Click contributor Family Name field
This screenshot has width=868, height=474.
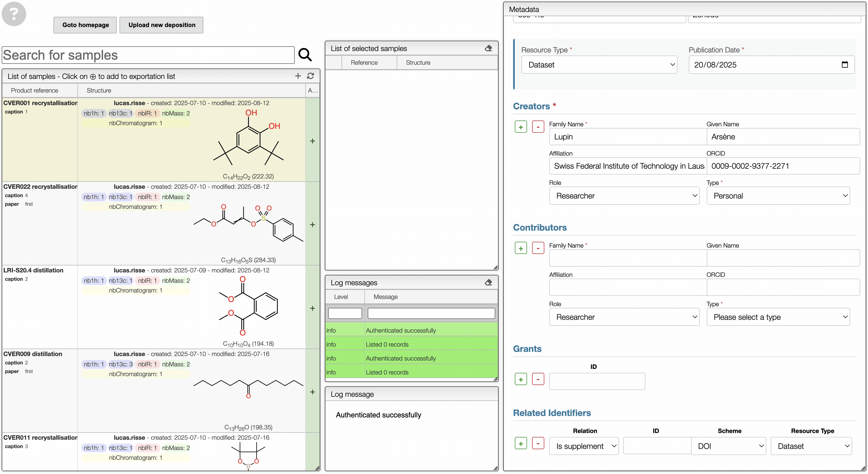tap(628, 258)
